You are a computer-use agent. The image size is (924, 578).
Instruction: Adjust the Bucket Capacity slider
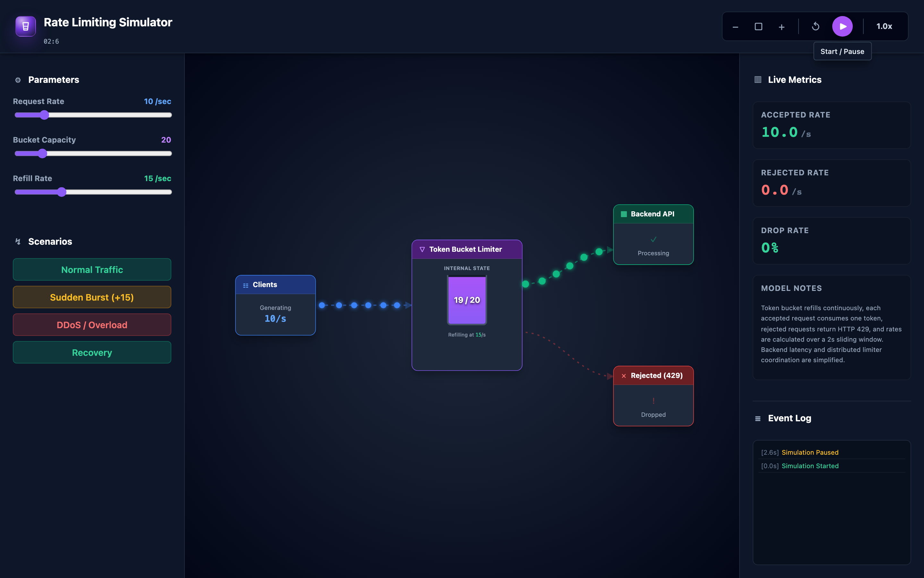tap(93, 154)
